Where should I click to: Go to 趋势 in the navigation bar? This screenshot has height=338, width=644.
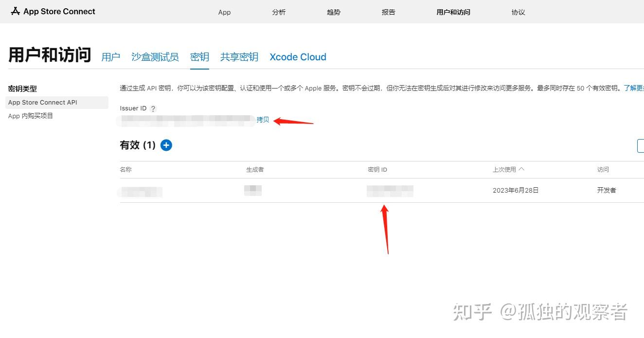coord(334,12)
